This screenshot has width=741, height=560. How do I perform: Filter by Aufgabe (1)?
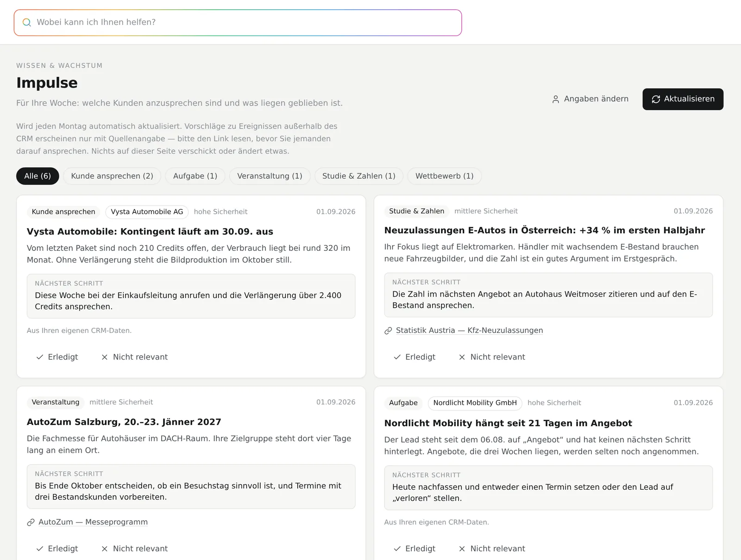coord(195,176)
